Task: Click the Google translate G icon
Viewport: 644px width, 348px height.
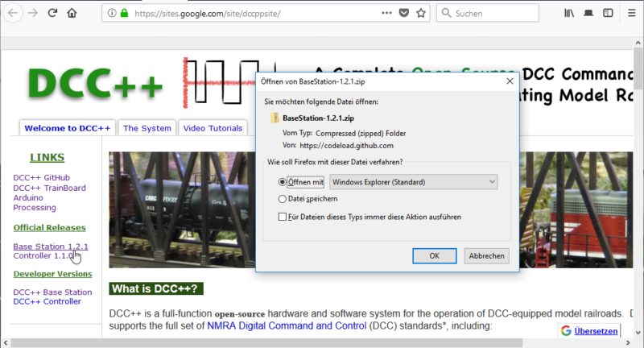Action: coord(566,331)
